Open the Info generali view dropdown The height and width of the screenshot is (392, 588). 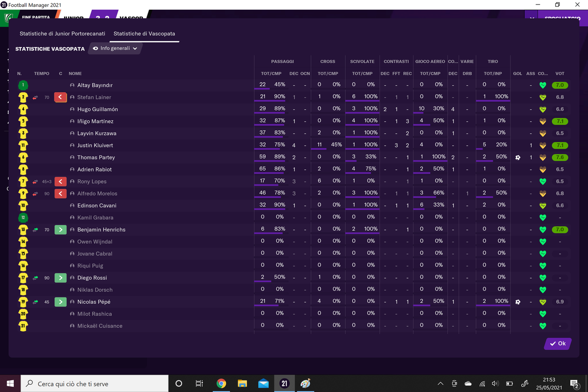pos(116,49)
